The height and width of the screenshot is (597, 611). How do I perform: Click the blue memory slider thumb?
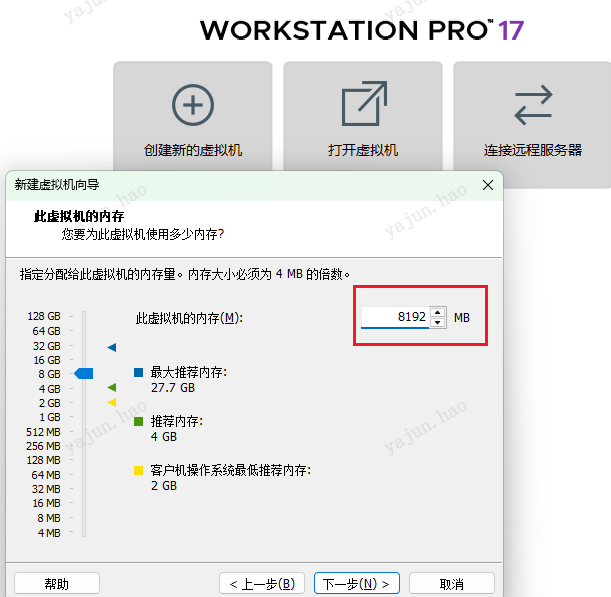click(84, 373)
